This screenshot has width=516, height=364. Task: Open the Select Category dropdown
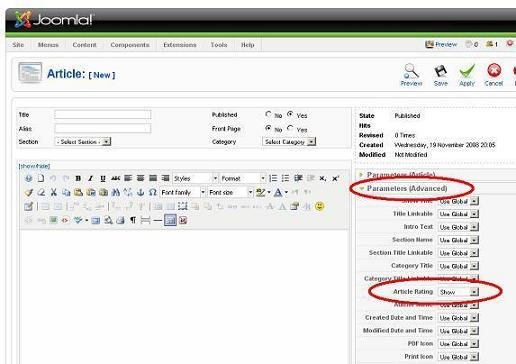point(289,142)
